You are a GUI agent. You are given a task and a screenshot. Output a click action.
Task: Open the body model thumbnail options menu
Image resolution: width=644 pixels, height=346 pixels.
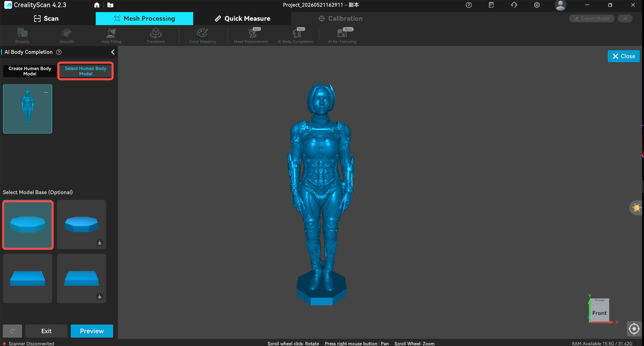click(x=46, y=92)
